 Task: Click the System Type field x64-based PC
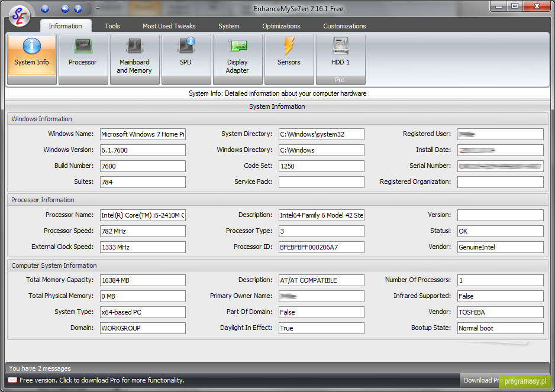coord(143,312)
